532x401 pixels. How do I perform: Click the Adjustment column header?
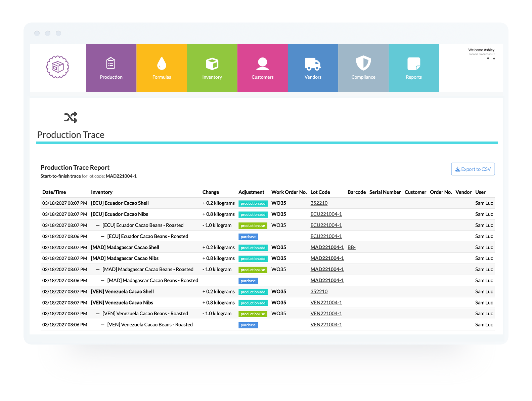(251, 192)
